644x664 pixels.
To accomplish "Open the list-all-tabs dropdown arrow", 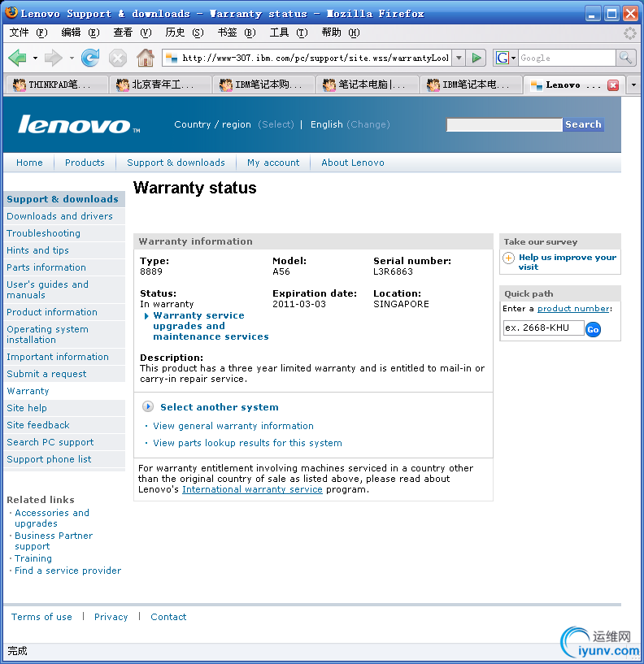I will pyautogui.click(x=633, y=85).
